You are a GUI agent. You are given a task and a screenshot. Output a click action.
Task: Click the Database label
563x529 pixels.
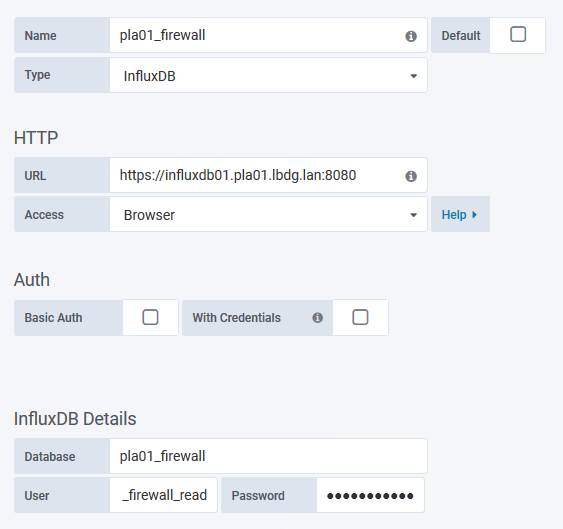(x=50, y=457)
